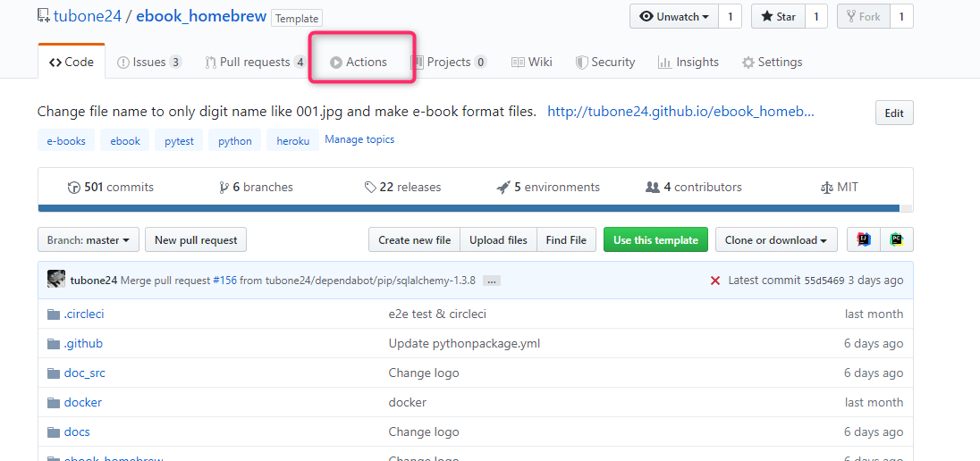Click Manage topics
This screenshot has width=980, height=461.
(x=359, y=139)
